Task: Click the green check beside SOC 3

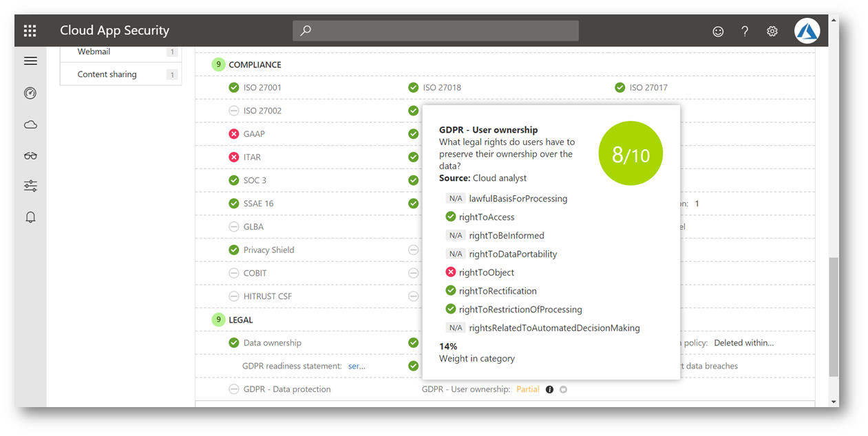Action: click(234, 180)
